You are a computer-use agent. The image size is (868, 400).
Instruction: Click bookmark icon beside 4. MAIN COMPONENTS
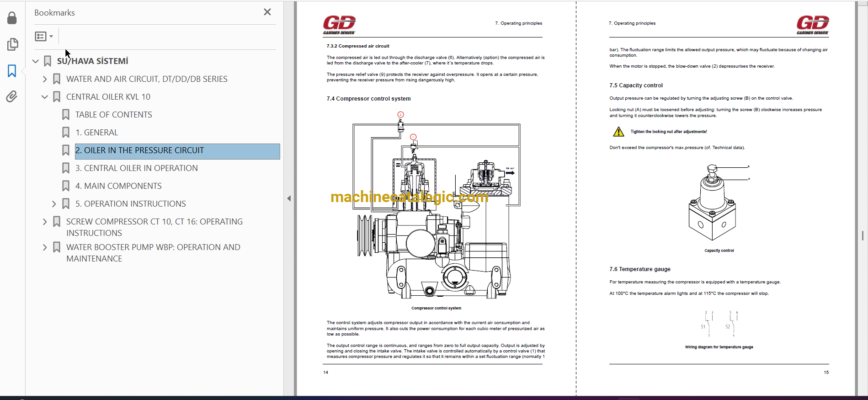click(66, 186)
